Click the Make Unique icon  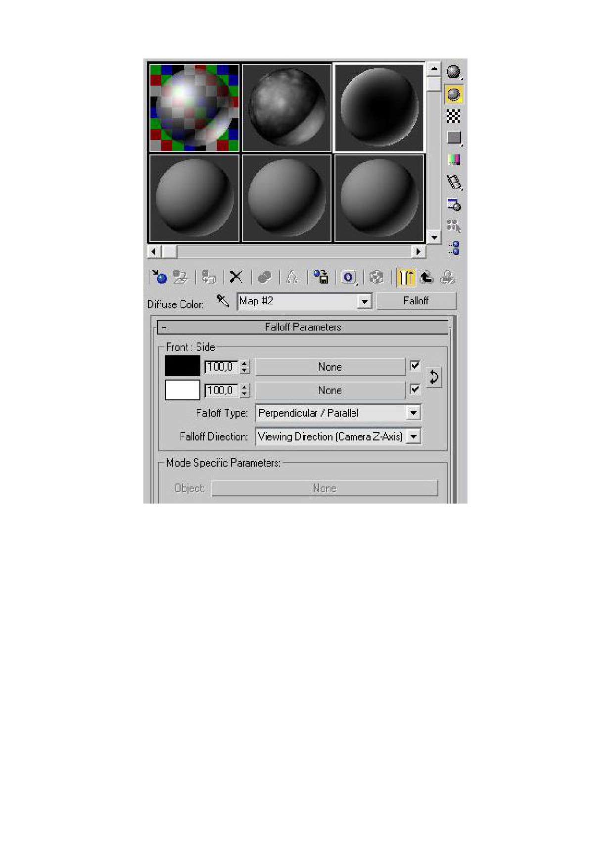[292, 277]
